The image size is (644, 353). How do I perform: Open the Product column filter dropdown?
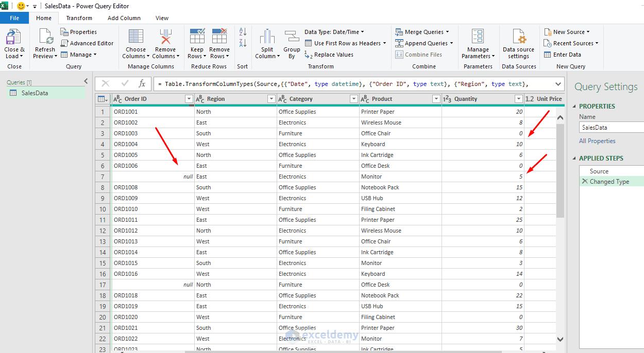436,99
